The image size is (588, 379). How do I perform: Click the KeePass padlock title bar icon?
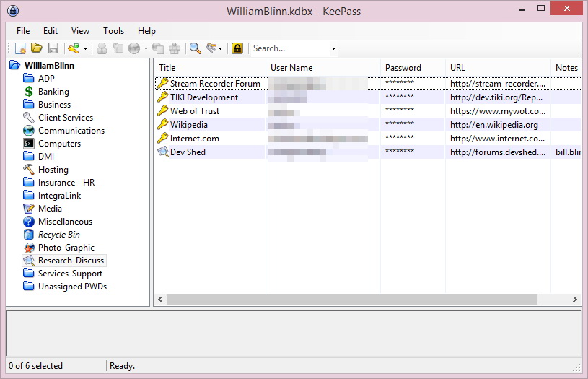(x=13, y=11)
